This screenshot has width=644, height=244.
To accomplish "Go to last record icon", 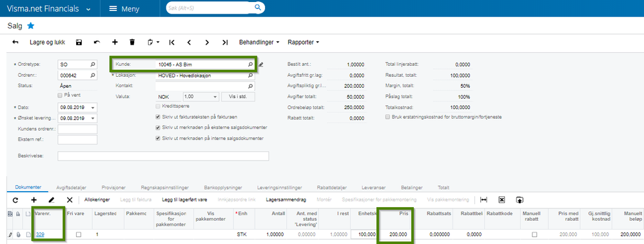I will [225, 43].
